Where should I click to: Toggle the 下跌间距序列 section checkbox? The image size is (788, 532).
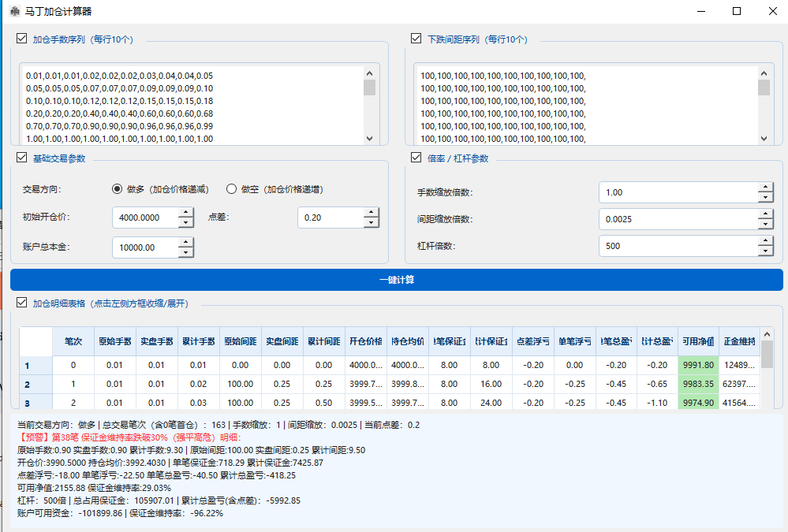[416, 38]
